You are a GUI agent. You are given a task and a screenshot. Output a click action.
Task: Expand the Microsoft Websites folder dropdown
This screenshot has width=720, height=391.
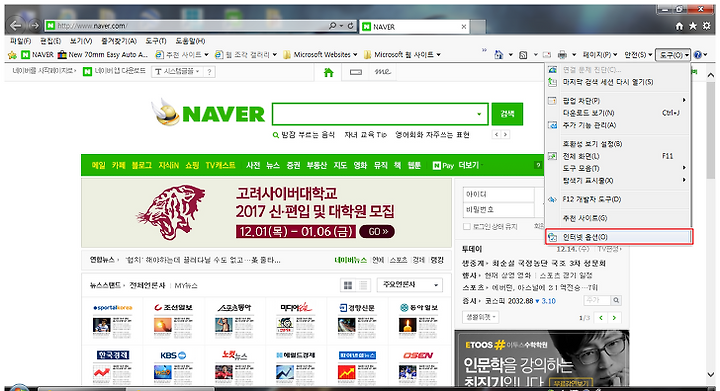click(x=355, y=55)
